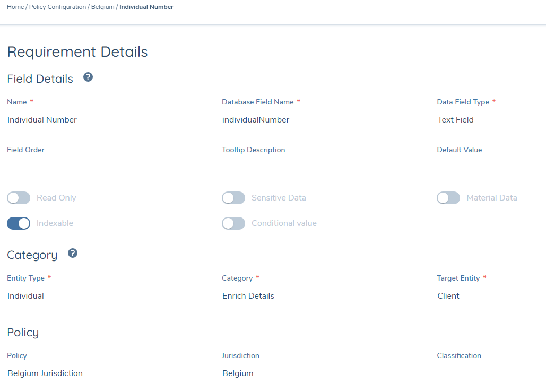Viewport: 546px width, 392px height.
Task: Enable the Material Data toggle
Action: (x=448, y=198)
